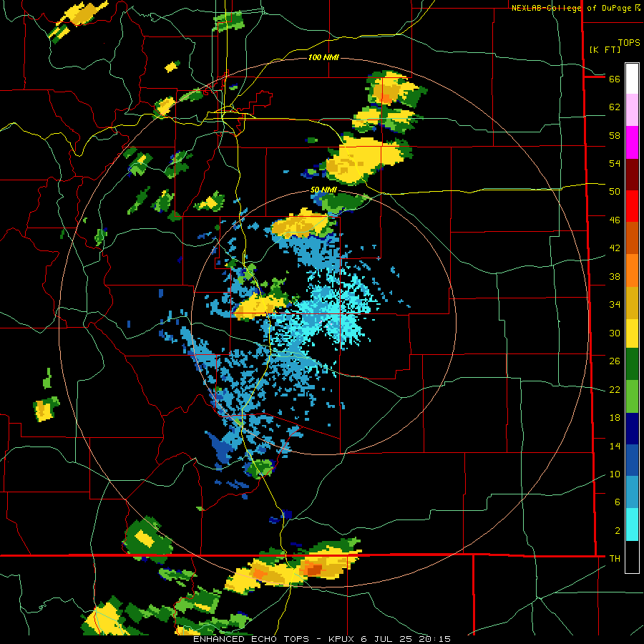Screen dimensions: 644x644
Task: Select the "2" legend scale label
Action: click(x=618, y=531)
